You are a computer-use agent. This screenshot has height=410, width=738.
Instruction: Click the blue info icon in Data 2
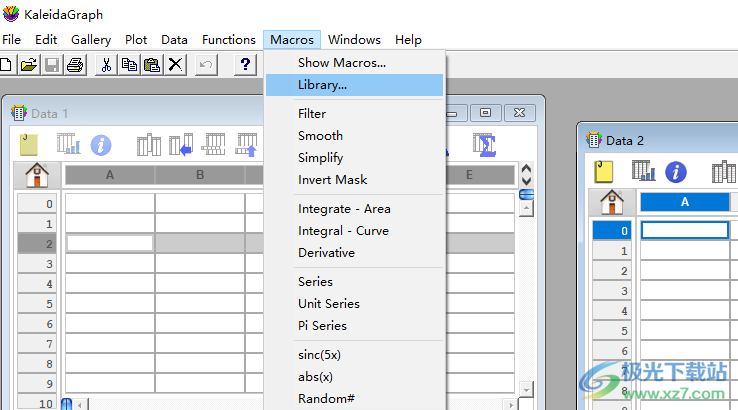pyautogui.click(x=676, y=171)
